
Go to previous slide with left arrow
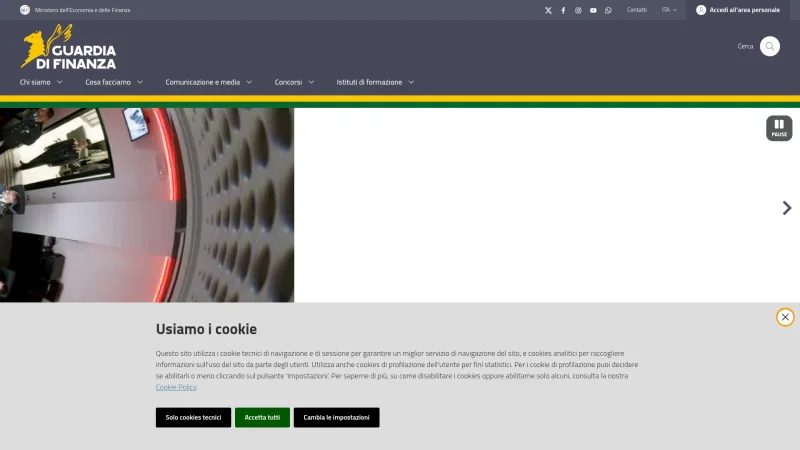coord(12,208)
